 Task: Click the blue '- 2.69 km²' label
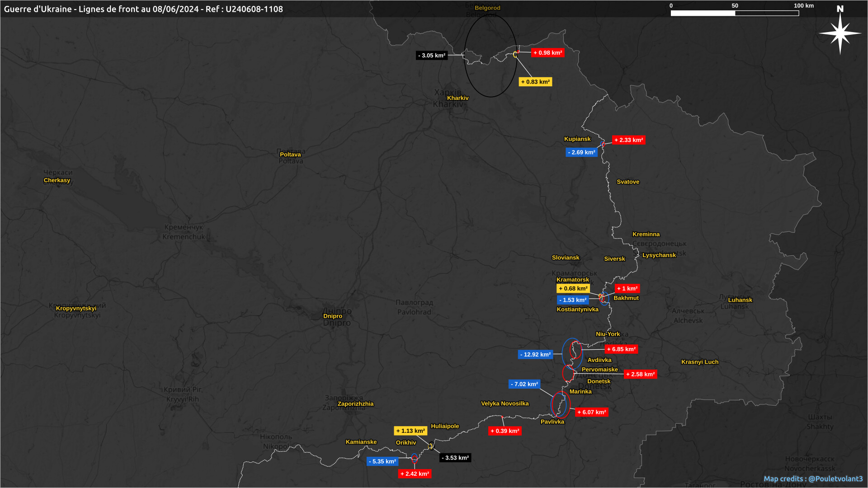click(581, 152)
